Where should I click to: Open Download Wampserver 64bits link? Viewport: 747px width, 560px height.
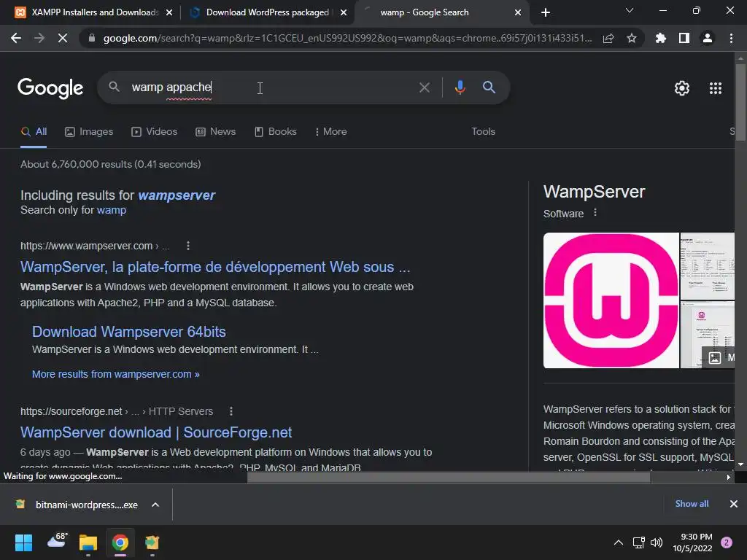pos(128,332)
